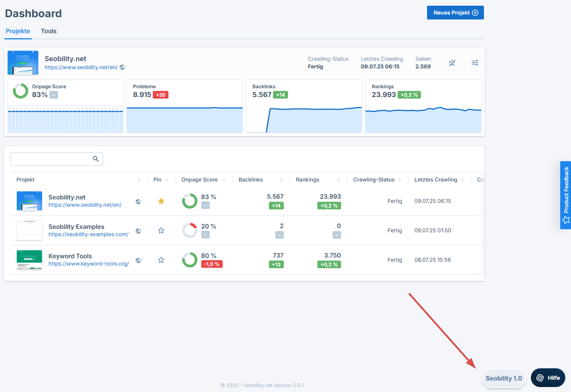
Task: Open https://www.keyword-tools.org/ link
Action: (89, 264)
